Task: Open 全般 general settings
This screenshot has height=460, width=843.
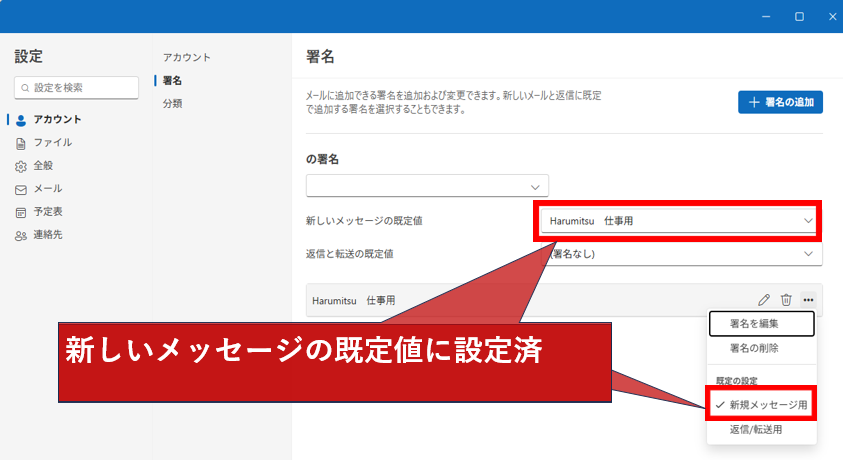Action: coord(43,165)
